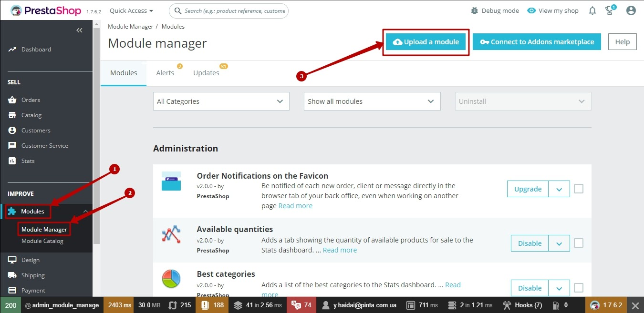This screenshot has height=313, width=644.
Task: Select the Best categories module checkbox
Action: [578, 288]
